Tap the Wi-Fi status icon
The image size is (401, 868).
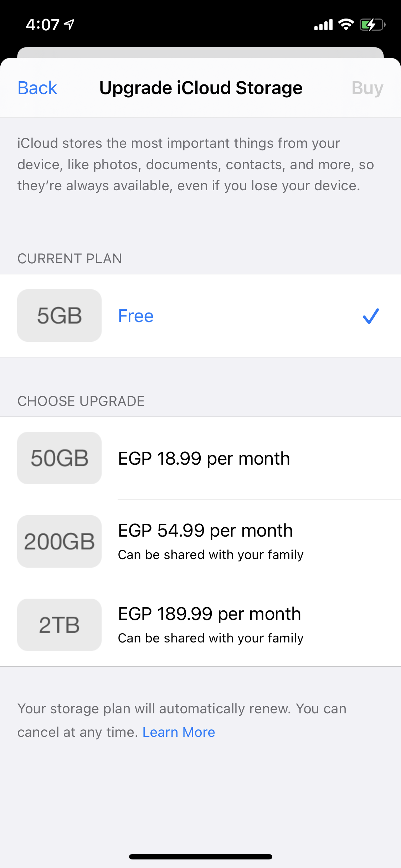(346, 25)
